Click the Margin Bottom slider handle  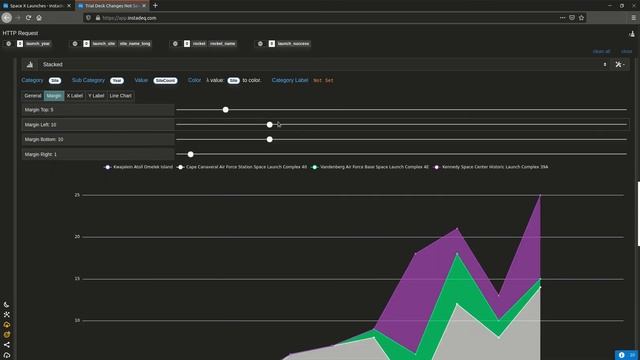269,140
